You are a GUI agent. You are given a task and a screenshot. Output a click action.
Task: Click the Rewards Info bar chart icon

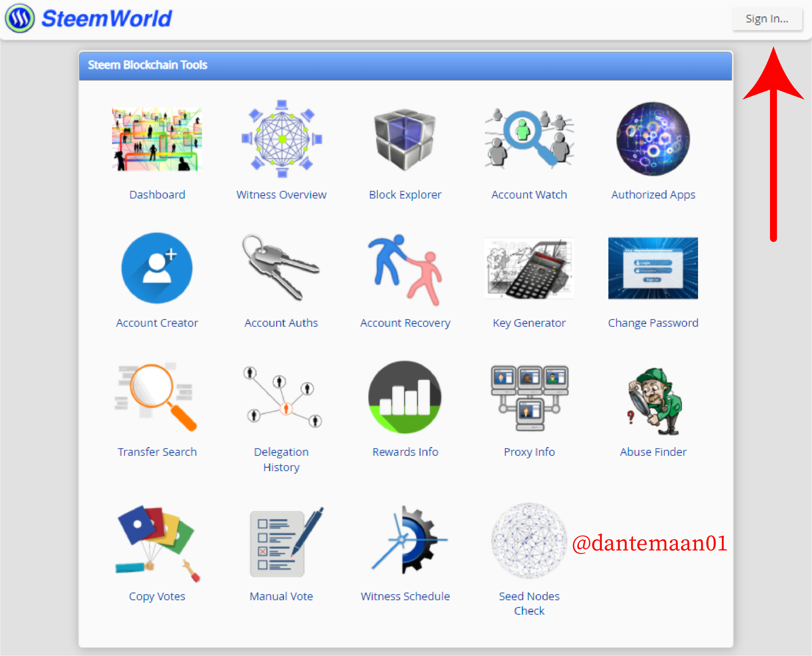tap(405, 397)
